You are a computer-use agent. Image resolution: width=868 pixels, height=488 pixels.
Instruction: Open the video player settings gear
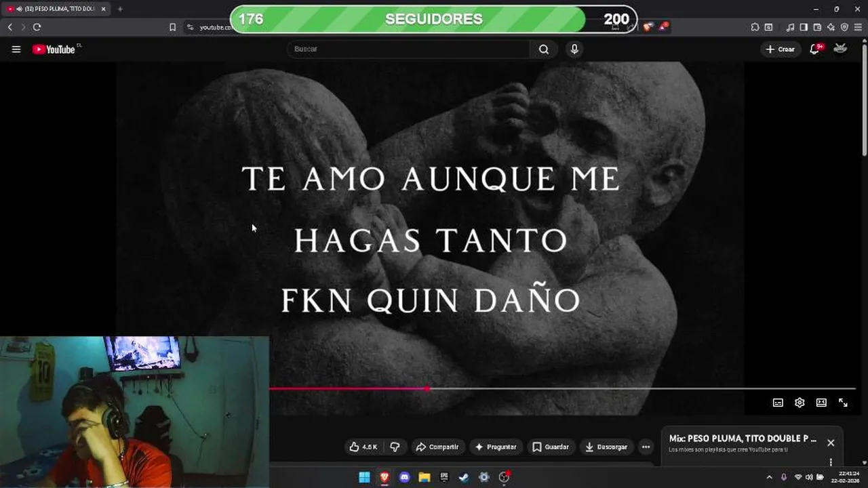pos(800,403)
